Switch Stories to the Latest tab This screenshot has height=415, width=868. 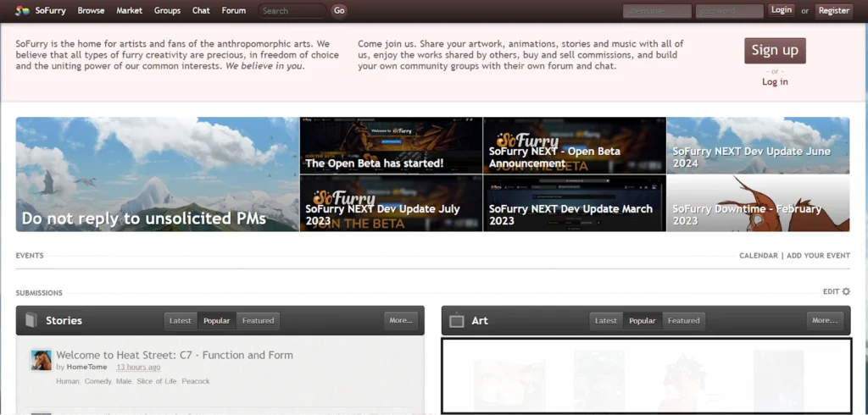181,321
